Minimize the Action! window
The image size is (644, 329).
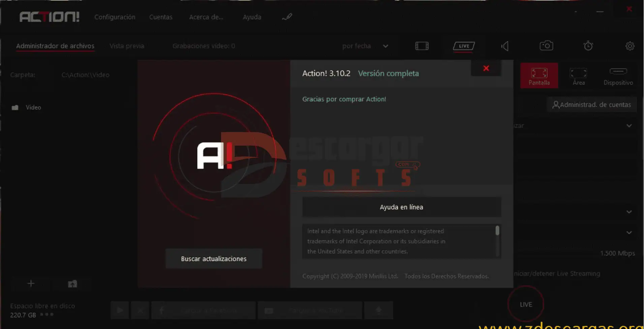pyautogui.click(x=600, y=12)
